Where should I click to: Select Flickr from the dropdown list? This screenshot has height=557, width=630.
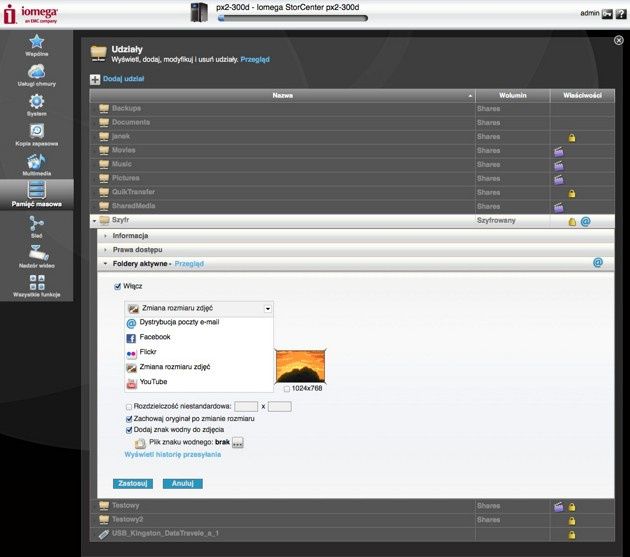[x=199, y=352]
